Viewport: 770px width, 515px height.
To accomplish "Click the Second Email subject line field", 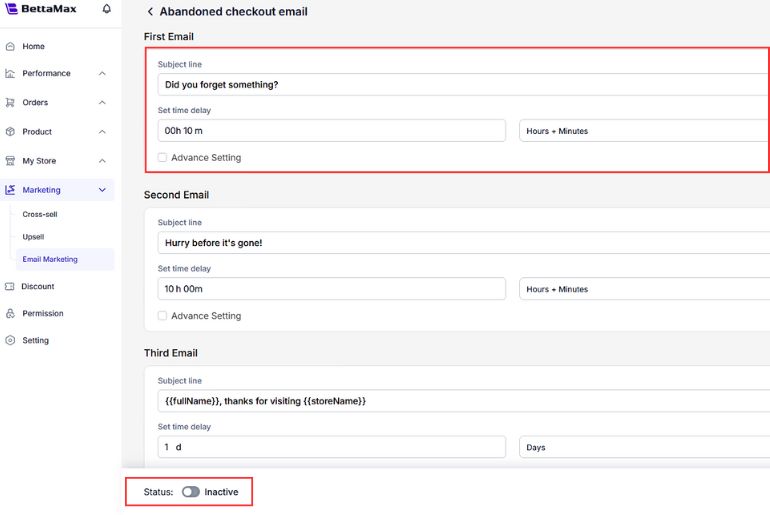I will coord(460,243).
